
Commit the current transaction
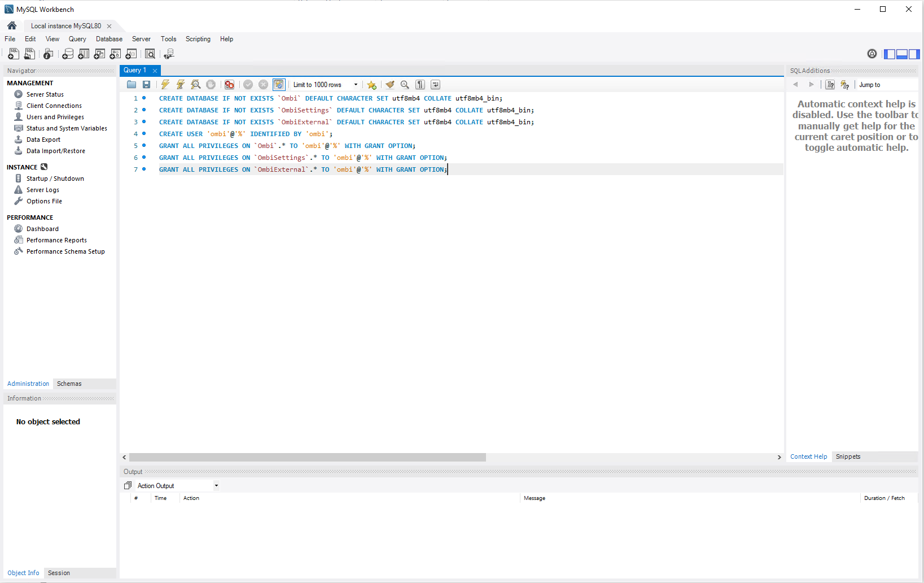tap(248, 85)
